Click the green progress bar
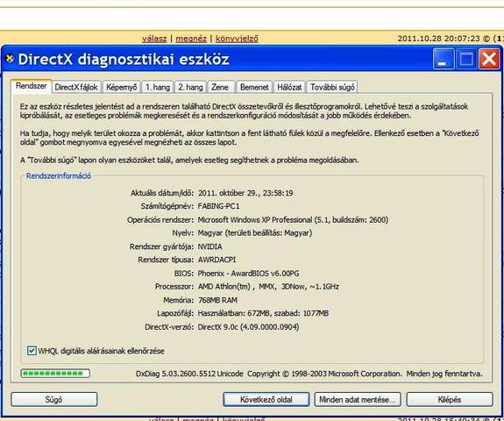Viewport: 504px width, 421px height. [55, 373]
